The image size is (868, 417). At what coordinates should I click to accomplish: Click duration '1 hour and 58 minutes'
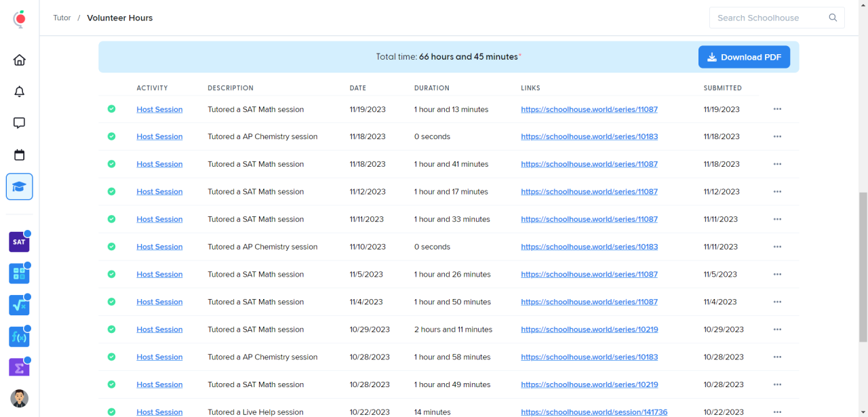tap(452, 357)
